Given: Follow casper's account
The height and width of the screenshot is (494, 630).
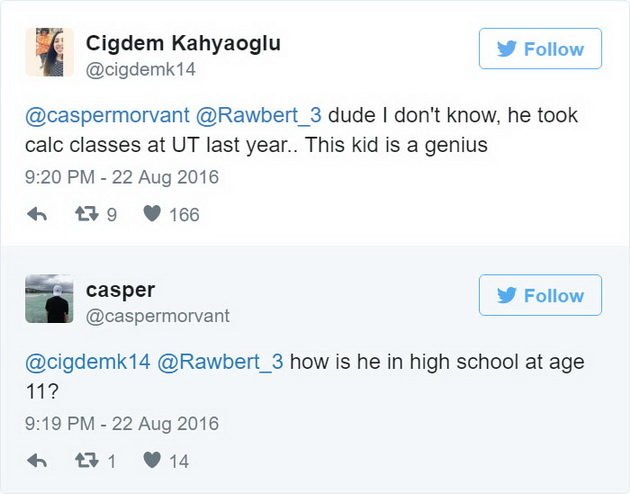Looking at the screenshot, I should (x=540, y=295).
